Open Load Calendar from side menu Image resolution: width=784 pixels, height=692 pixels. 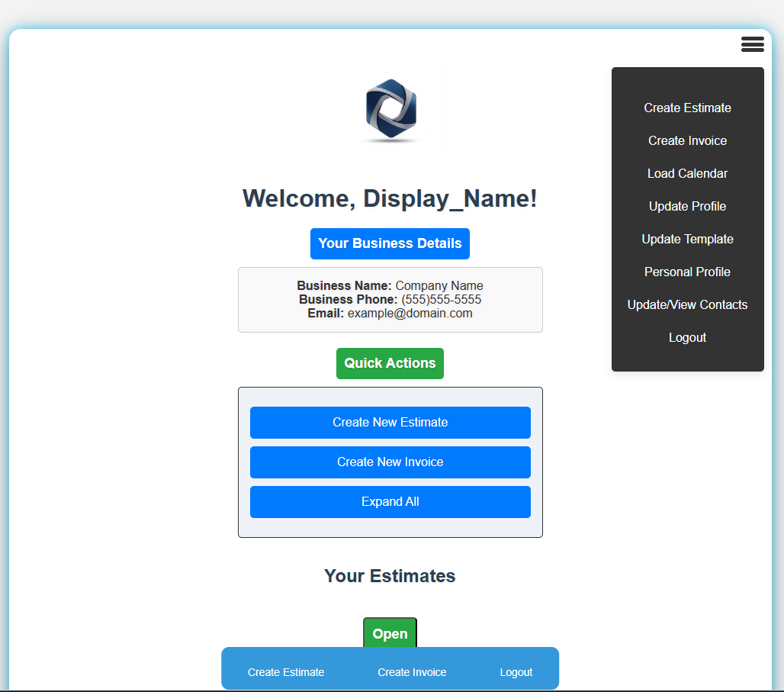tap(687, 173)
